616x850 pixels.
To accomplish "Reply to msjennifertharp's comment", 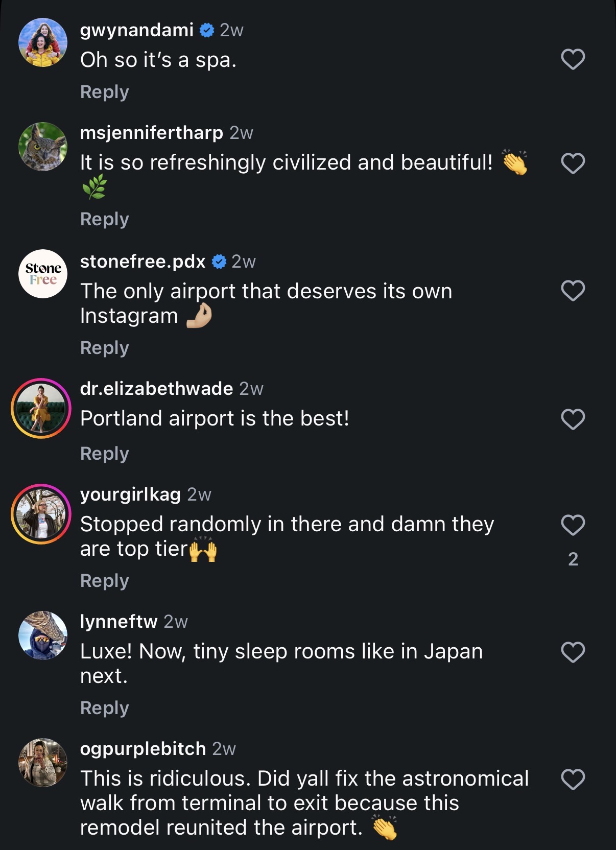I will 105,219.
